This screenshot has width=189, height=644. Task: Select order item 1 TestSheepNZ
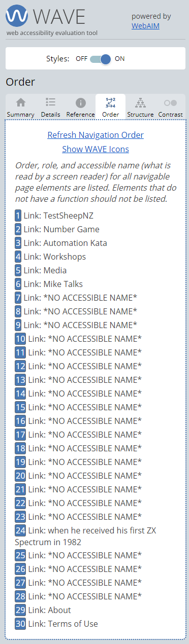54,216
